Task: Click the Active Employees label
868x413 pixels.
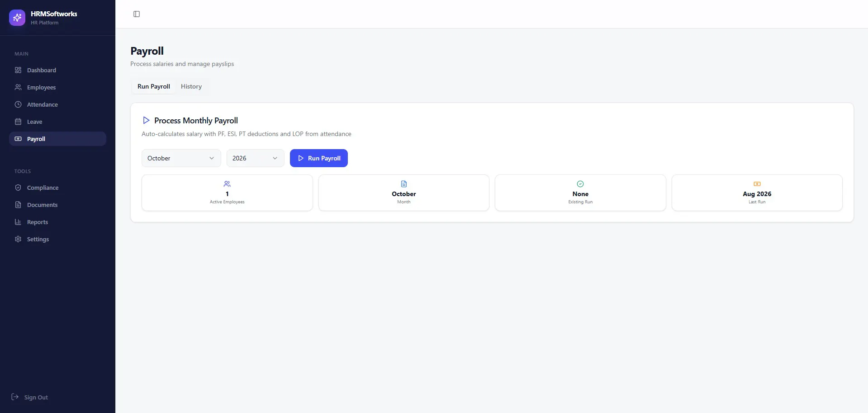Action: click(227, 202)
